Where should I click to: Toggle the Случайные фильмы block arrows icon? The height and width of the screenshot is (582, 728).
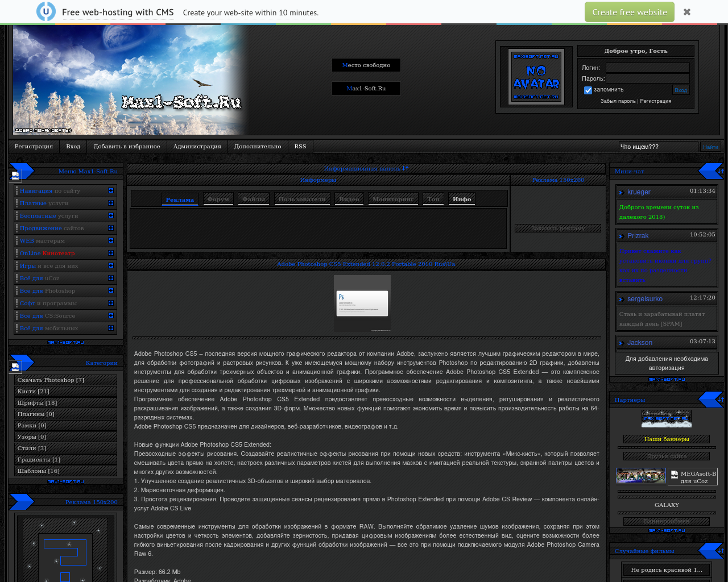coord(721,551)
